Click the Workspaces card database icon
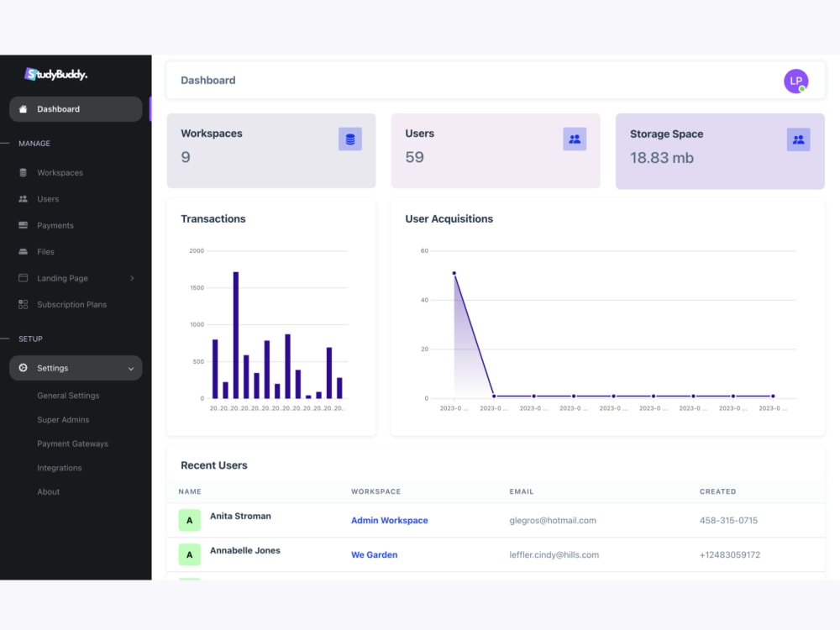 click(x=350, y=139)
